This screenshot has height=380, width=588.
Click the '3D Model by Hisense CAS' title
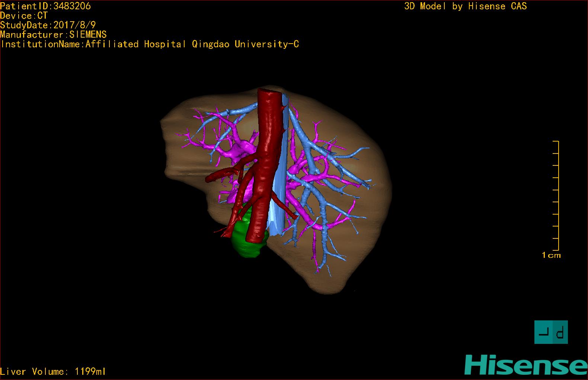(466, 6)
